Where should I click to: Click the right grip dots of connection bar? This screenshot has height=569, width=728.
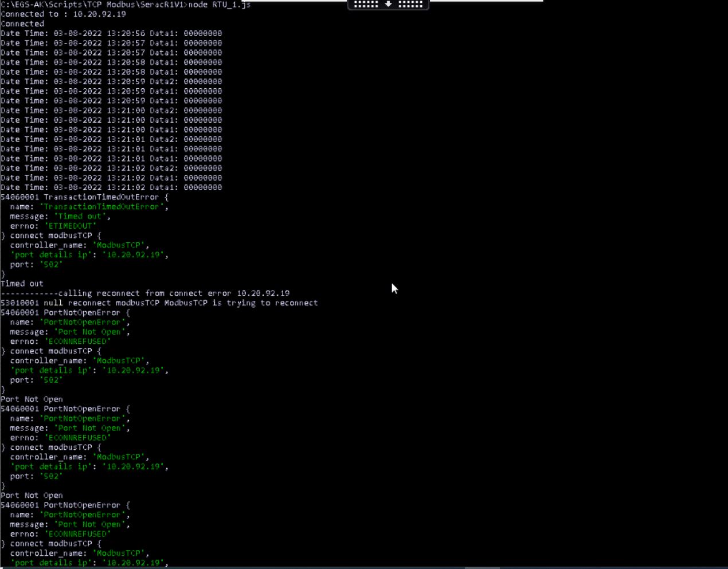410,4
